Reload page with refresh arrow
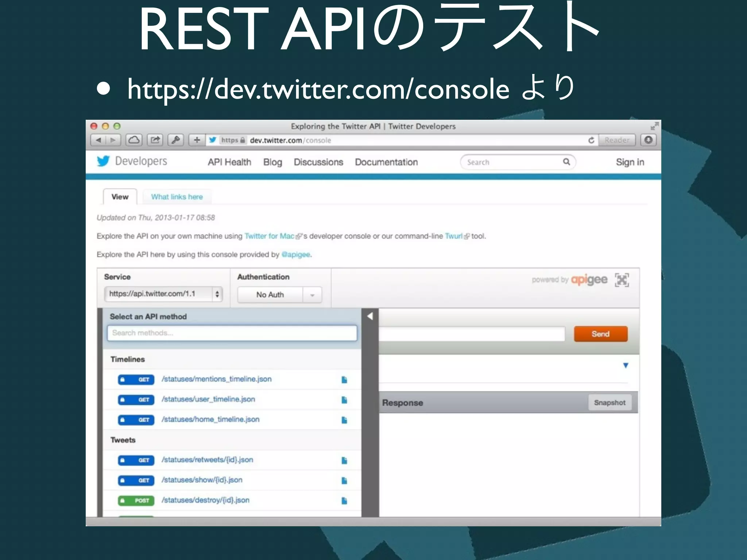Viewport: 747px width, 560px height. coord(591,140)
